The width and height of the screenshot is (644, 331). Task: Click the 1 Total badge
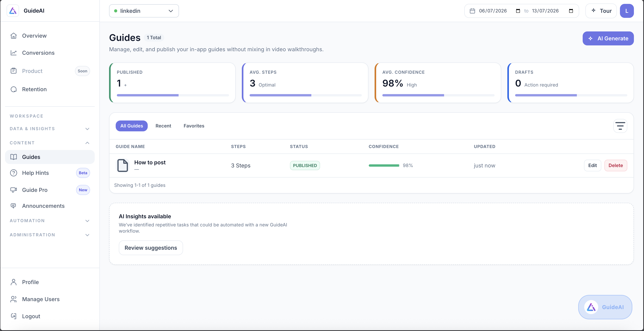coord(154,38)
